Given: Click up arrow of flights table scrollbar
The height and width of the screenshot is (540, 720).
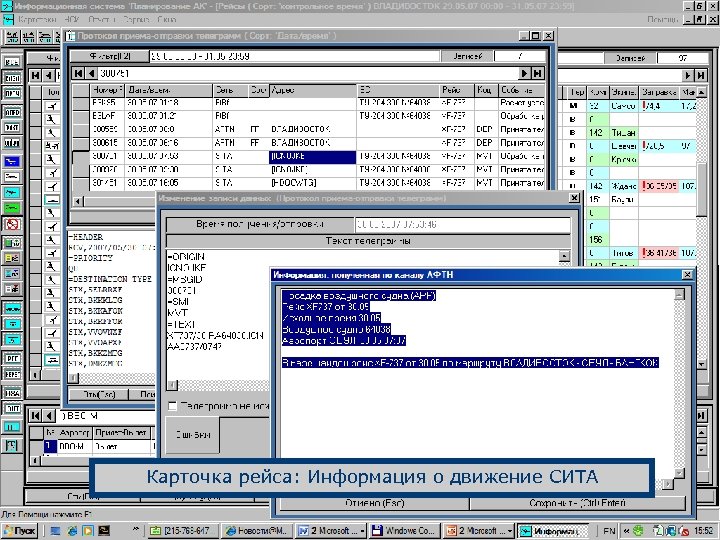Looking at the screenshot, I should point(701,92).
